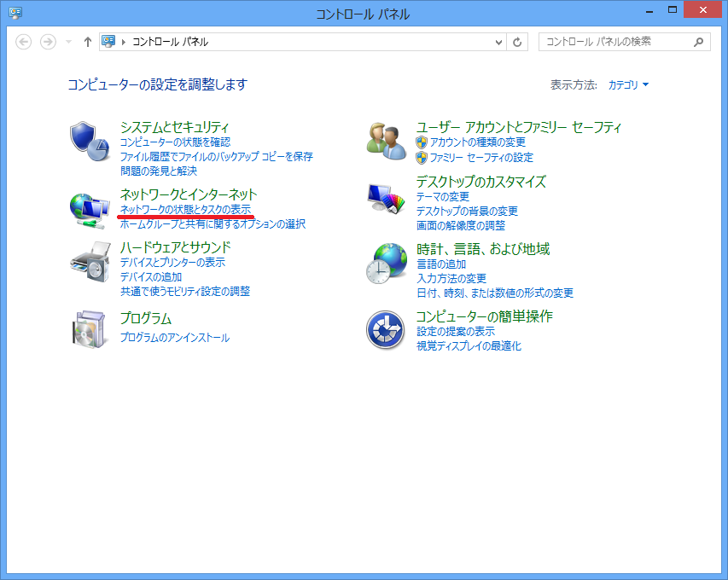Click the forward navigation arrow

click(48, 42)
